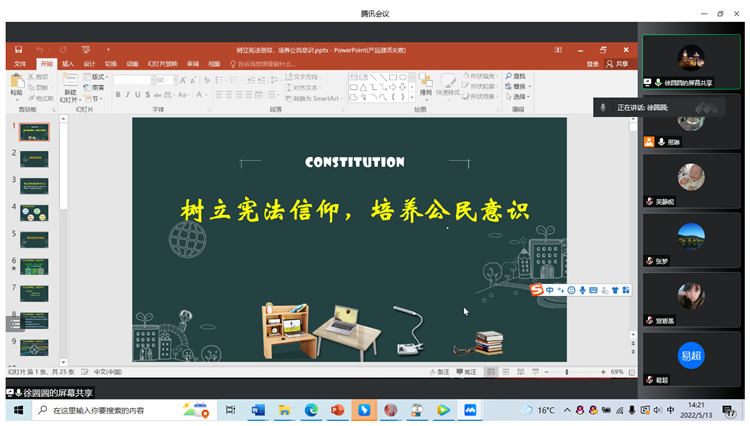Click the 告诉我您想要做什么 search box
Viewport: 750px width, 426px height.
coord(263,64)
